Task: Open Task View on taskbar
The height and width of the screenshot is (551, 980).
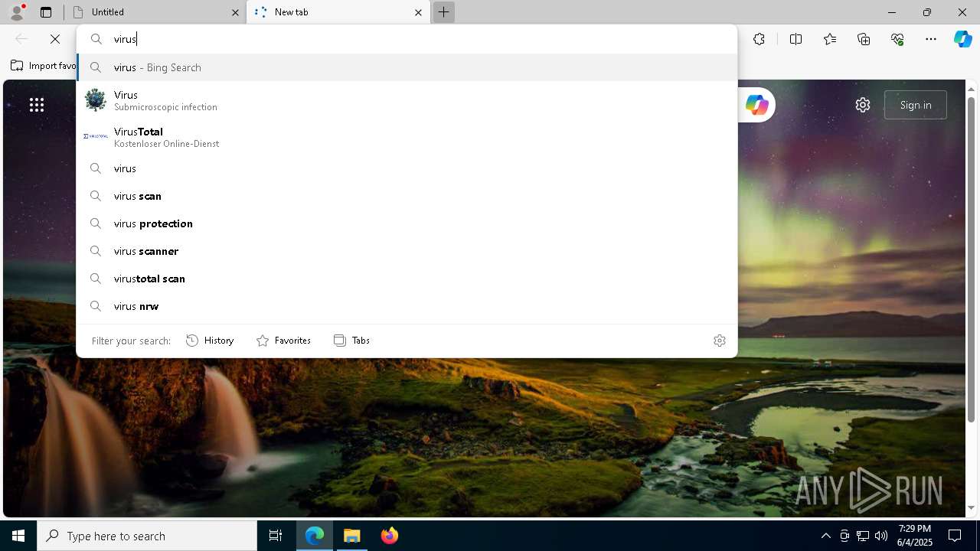Action: tap(276, 536)
